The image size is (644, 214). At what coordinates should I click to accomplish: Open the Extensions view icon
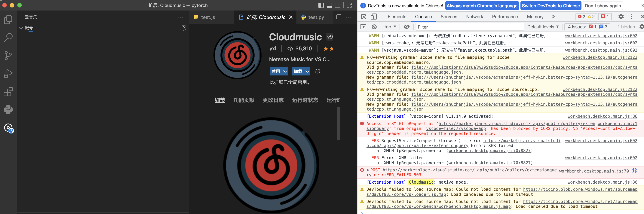pyautogui.click(x=8, y=92)
